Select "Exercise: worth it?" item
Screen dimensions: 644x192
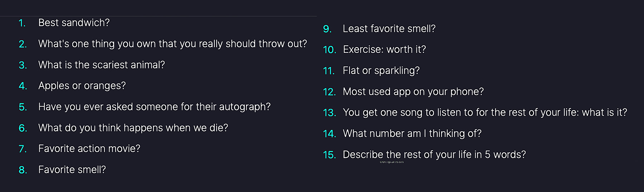coord(384,50)
